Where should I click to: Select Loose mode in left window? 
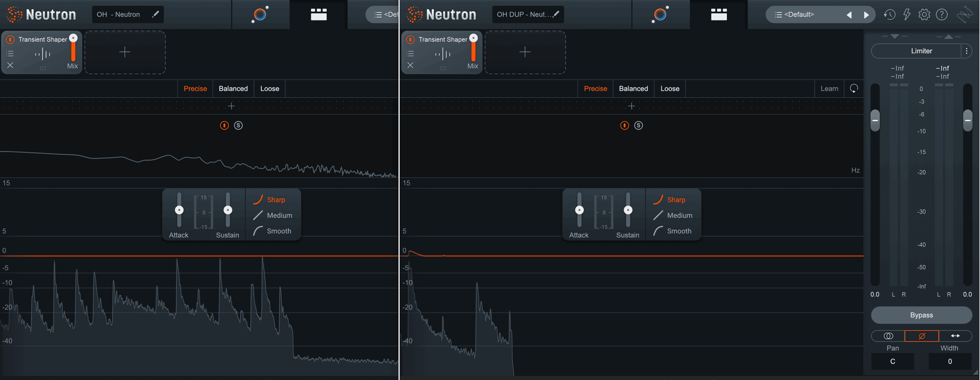pos(269,89)
